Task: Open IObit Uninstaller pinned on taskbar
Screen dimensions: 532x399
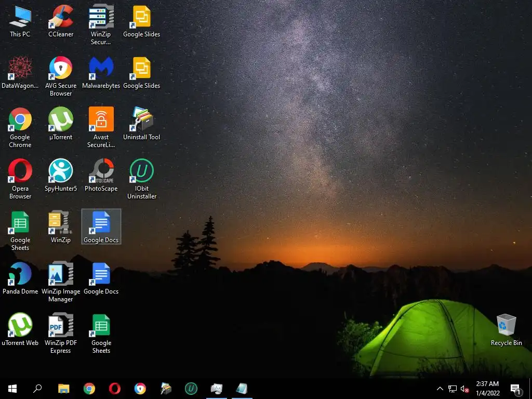Action: coord(191,389)
